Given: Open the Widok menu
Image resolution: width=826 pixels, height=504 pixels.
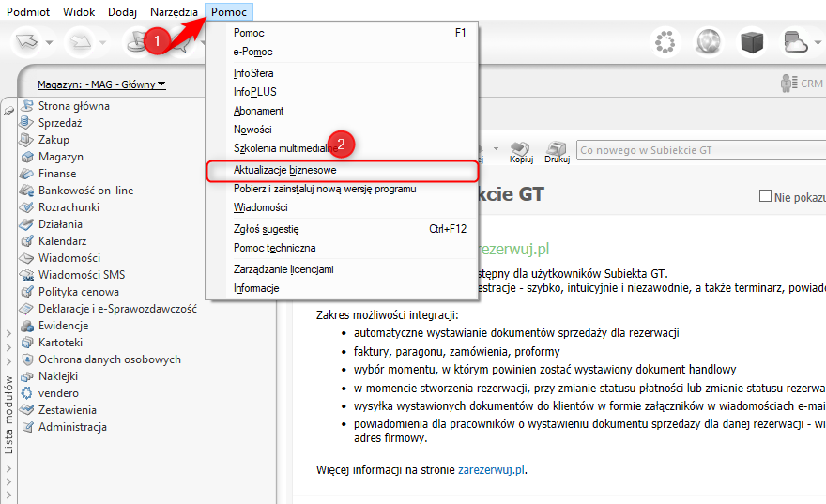Looking at the screenshot, I should [x=79, y=11].
